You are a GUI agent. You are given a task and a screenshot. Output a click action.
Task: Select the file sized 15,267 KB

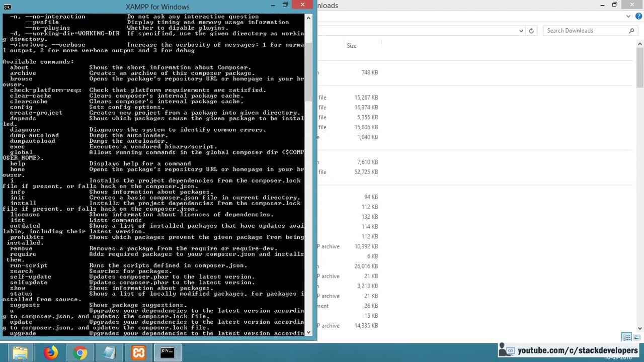point(366,98)
